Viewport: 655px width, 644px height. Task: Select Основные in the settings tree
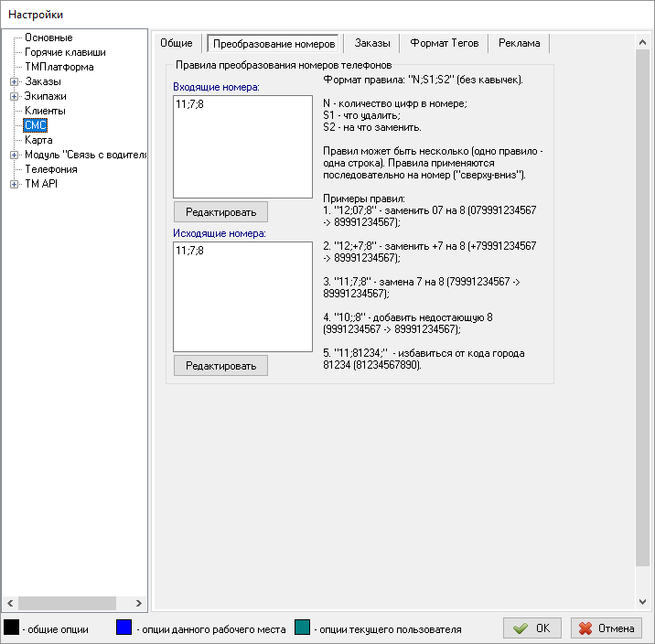48,38
